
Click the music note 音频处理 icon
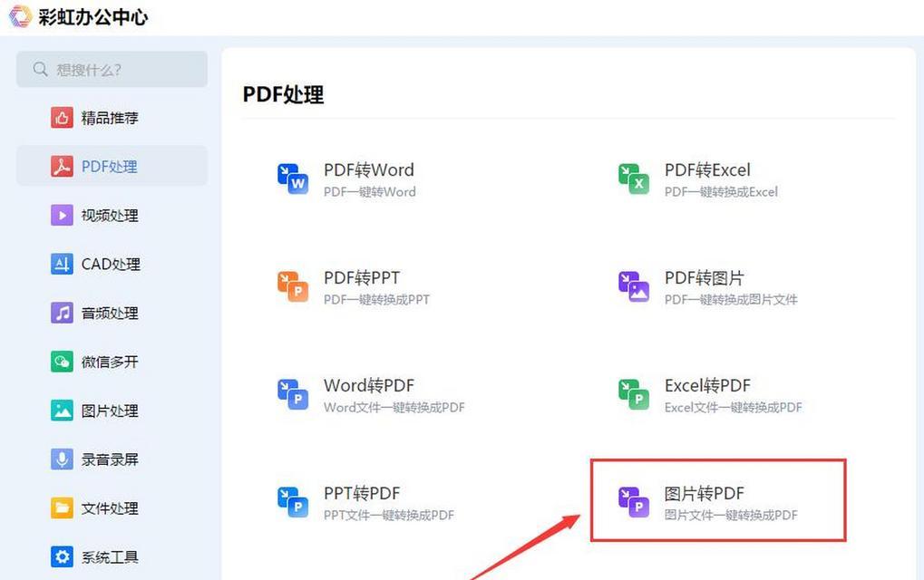tap(62, 313)
